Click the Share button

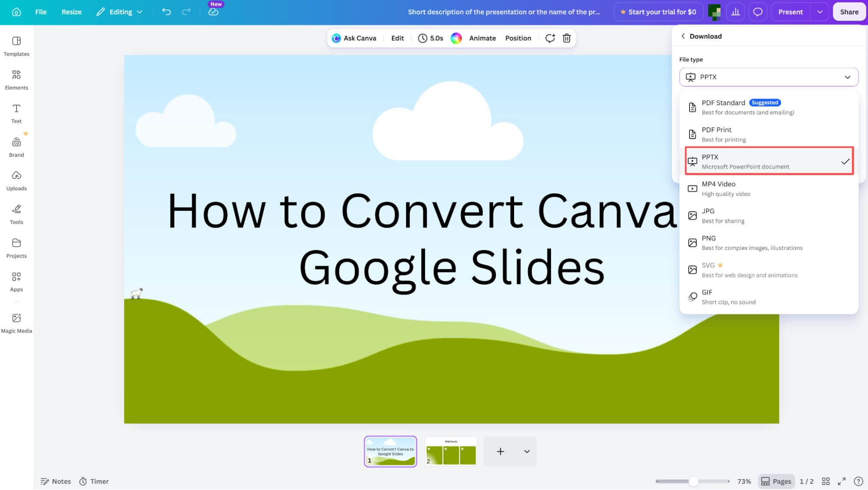point(849,12)
